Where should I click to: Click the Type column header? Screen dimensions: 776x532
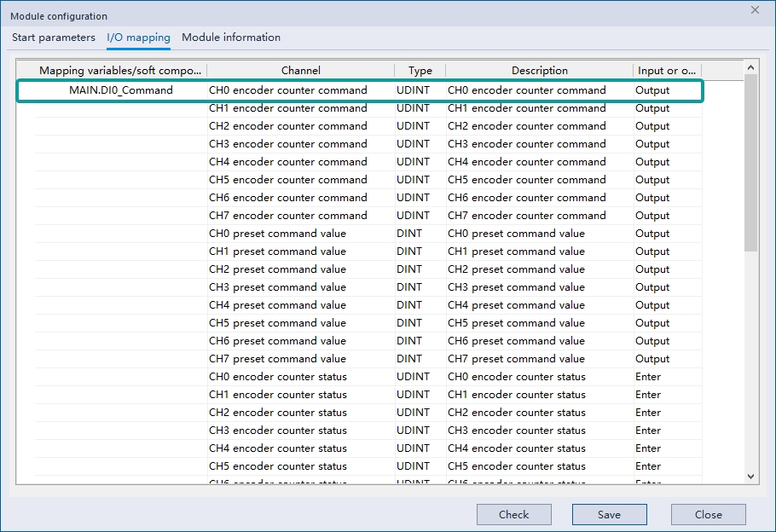point(420,71)
